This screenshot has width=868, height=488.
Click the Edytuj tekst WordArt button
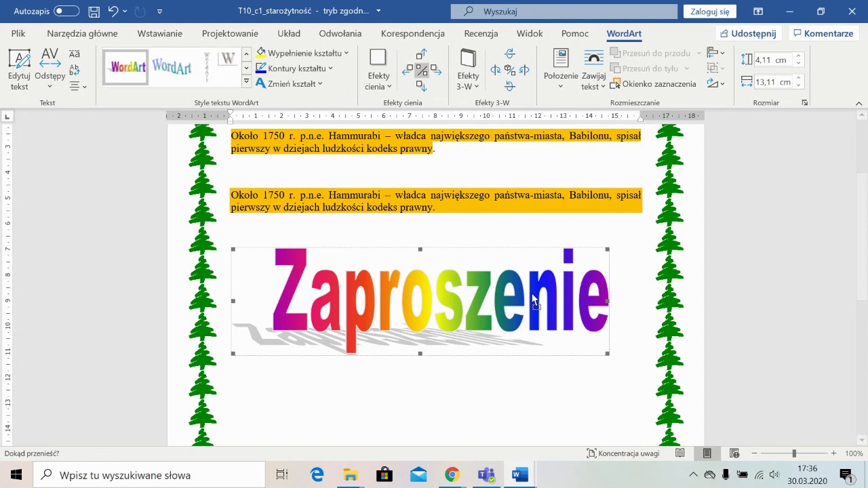point(19,70)
